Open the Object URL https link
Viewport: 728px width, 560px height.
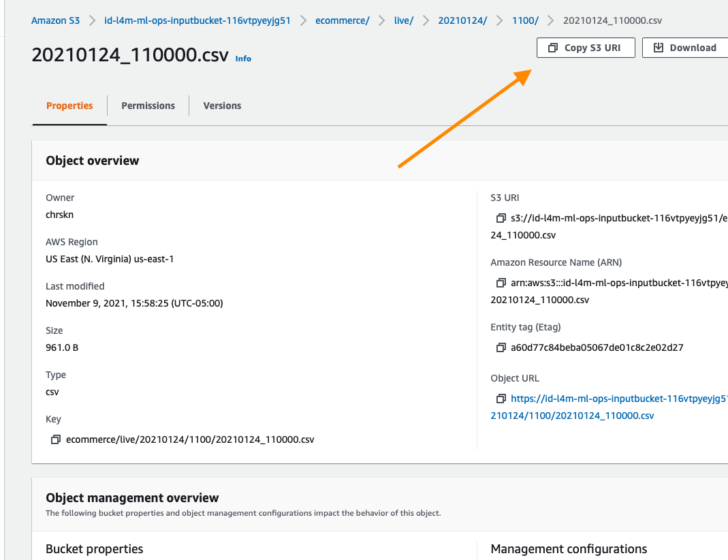(609, 407)
